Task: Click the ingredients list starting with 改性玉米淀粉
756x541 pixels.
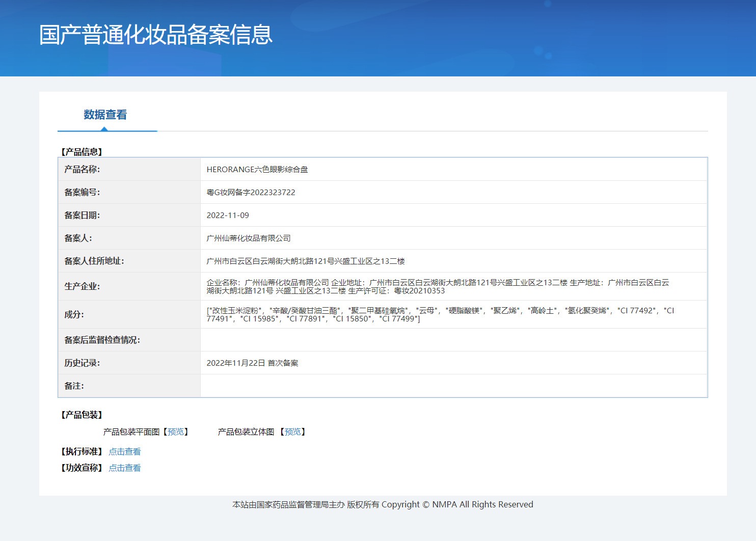Action: 440,314
